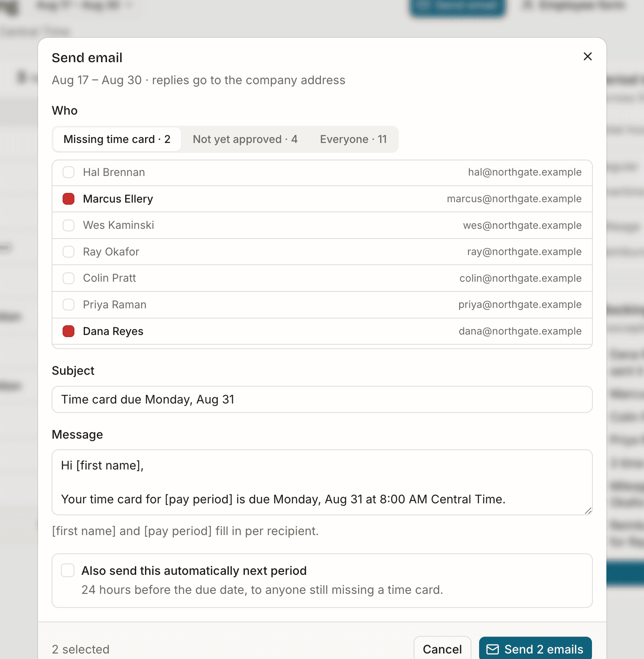Click colin@northgate.example email address

tap(521, 278)
